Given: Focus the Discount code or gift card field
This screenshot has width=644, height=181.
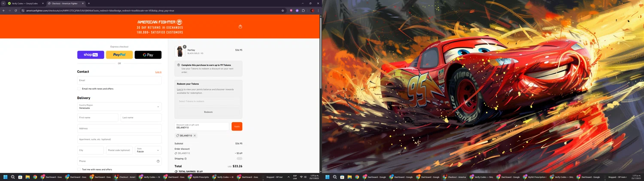Looking at the screenshot, I should point(202,126).
